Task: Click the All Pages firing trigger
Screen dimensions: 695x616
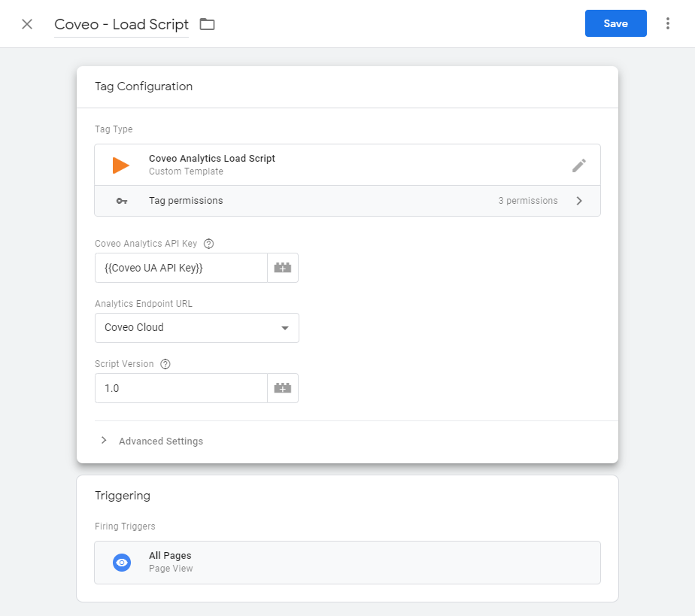Action: 347,563
